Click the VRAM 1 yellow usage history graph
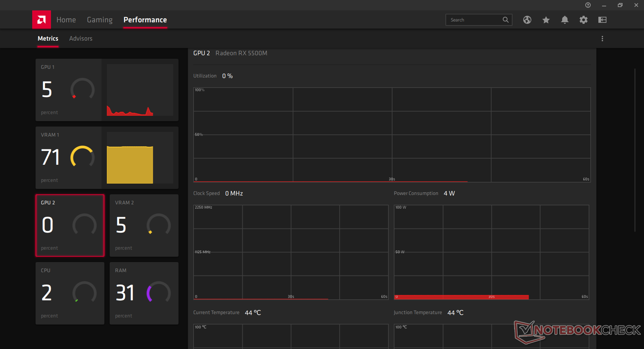The image size is (644, 349). coord(140,158)
